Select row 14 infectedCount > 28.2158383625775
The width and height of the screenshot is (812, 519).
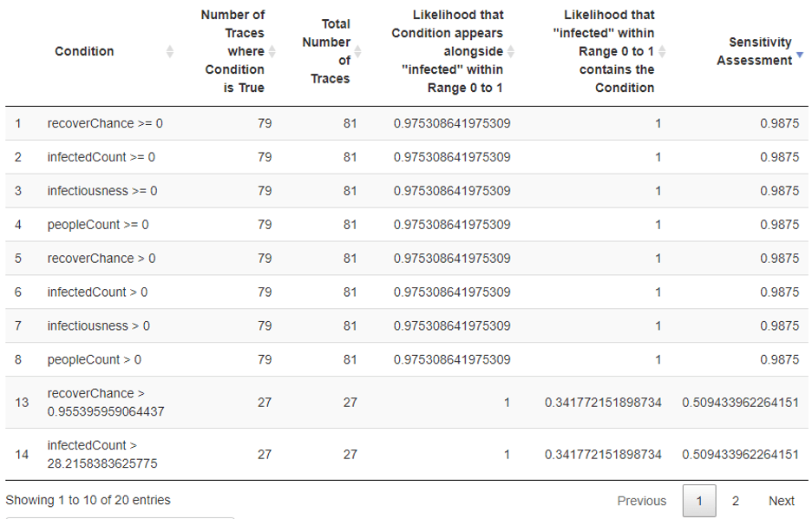[102, 454]
